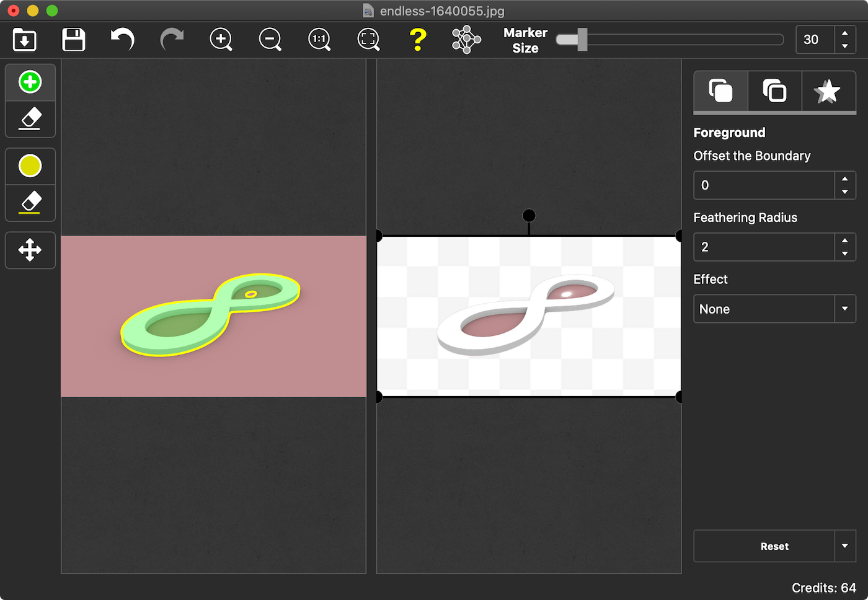Select the green foreground marker tool
The height and width of the screenshot is (600, 868).
click(x=30, y=82)
